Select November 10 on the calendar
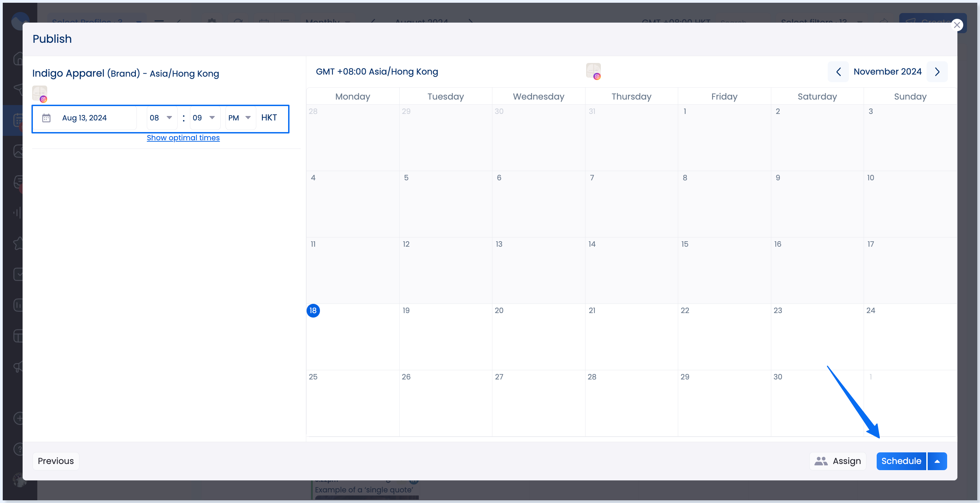The image size is (980, 503). point(910,204)
